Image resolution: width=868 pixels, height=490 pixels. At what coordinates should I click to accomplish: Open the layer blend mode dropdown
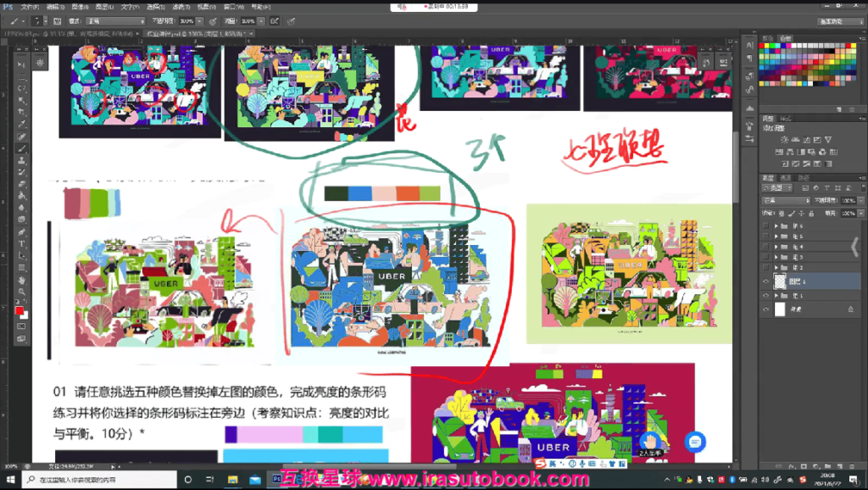click(786, 200)
